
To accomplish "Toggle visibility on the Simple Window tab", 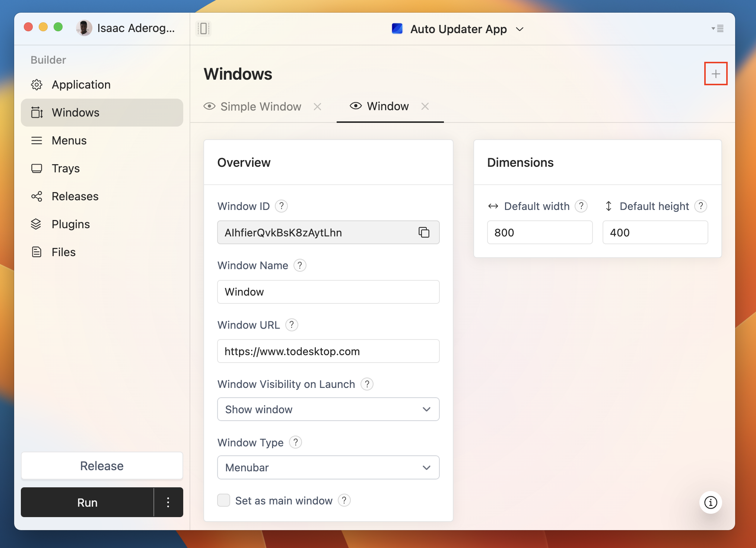I will [x=209, y=106].
